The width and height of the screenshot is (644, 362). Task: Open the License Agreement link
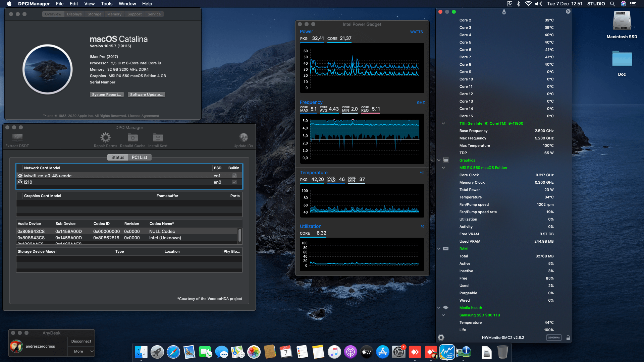(x=143, y=116)
